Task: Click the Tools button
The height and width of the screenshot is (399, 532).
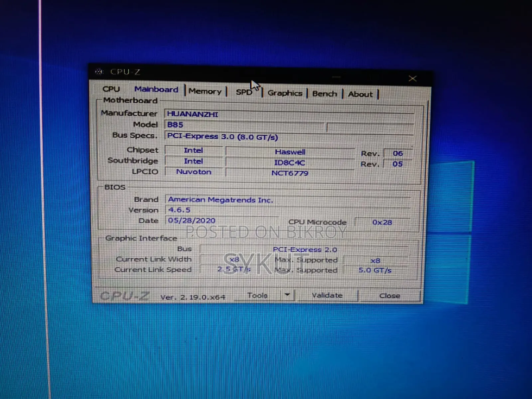Action: 257,295
